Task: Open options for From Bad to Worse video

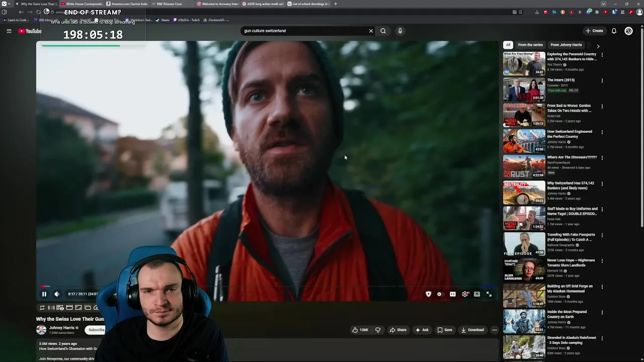Action: click(602, 106)
